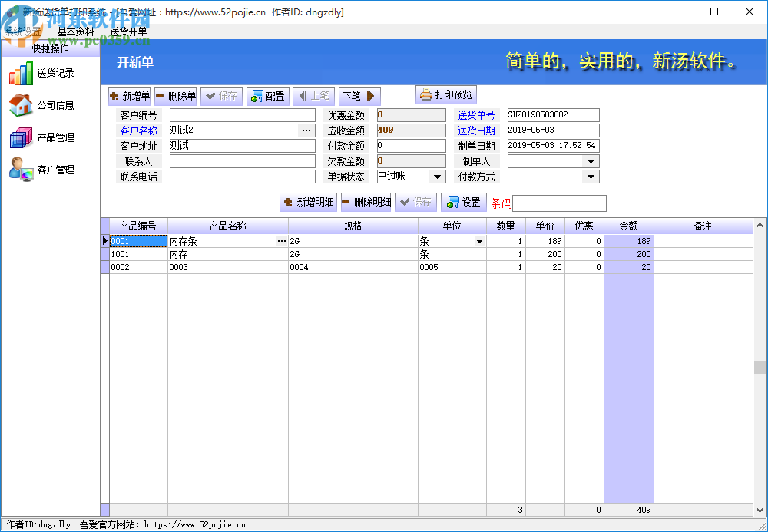Click the 新增单 add-order button
The height and width of the screenshot is (532, 768).
[130, 96]
